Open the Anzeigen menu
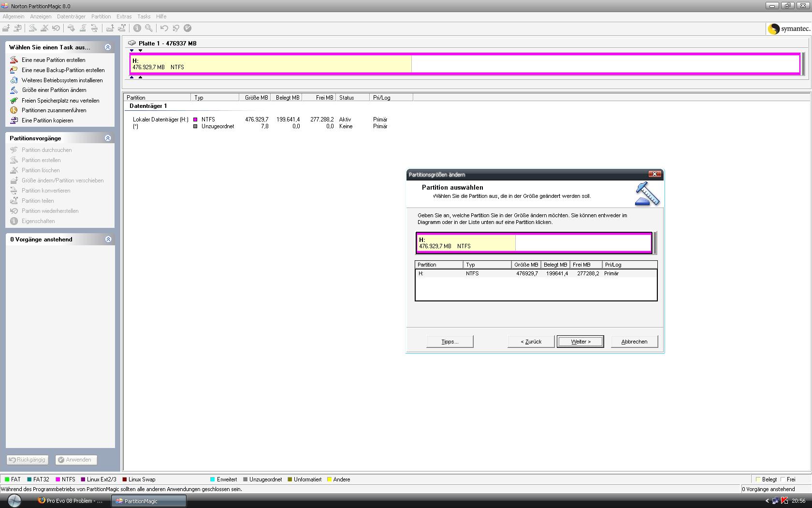The width and height of the screenshot is (812, 508). tap(41, 16)
